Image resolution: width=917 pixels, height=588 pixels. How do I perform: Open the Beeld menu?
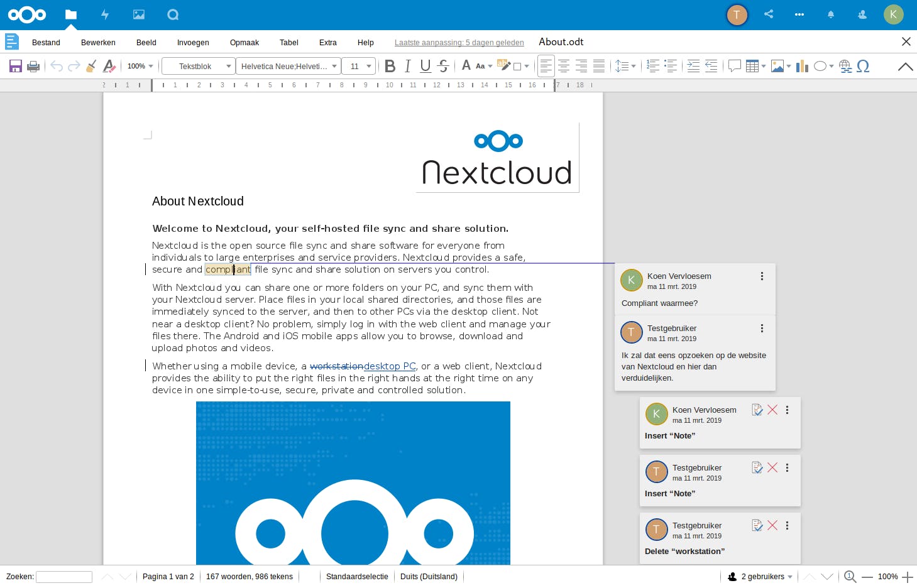pos(146,43)
